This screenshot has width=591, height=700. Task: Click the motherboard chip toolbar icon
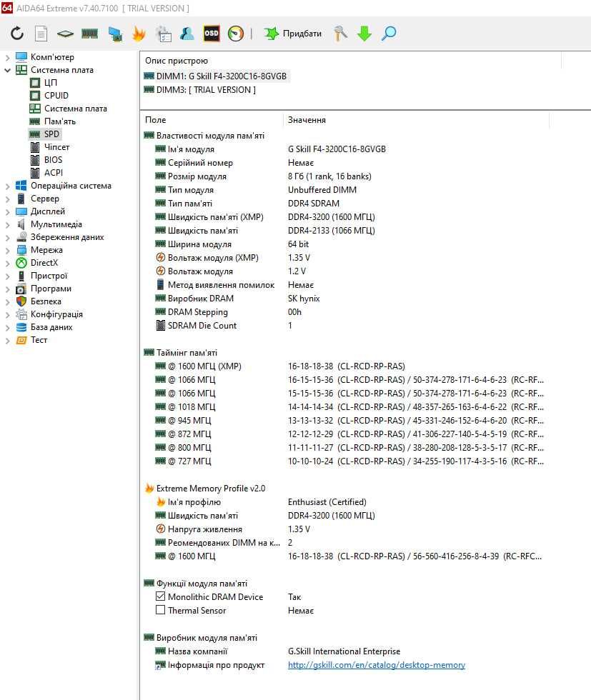point(65,34)
